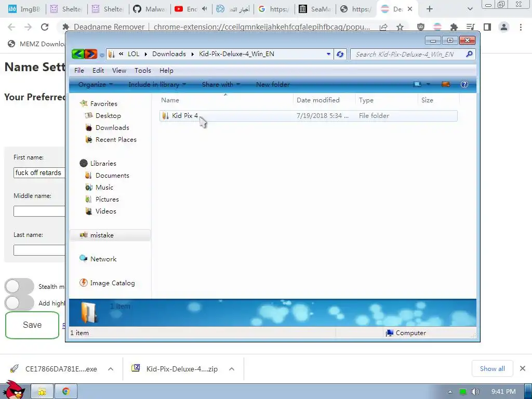Open Deadname Remover extension flag icon
Viewport: 532px width, 399px height.
point(437,27)
